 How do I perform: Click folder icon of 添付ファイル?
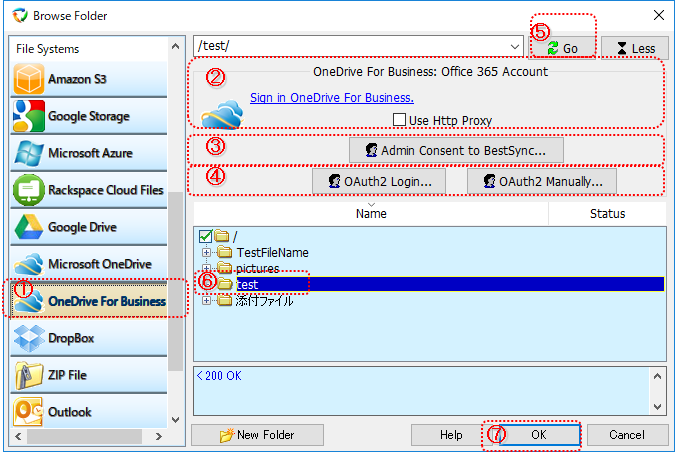pyautogui.click(x=224, y=300)
